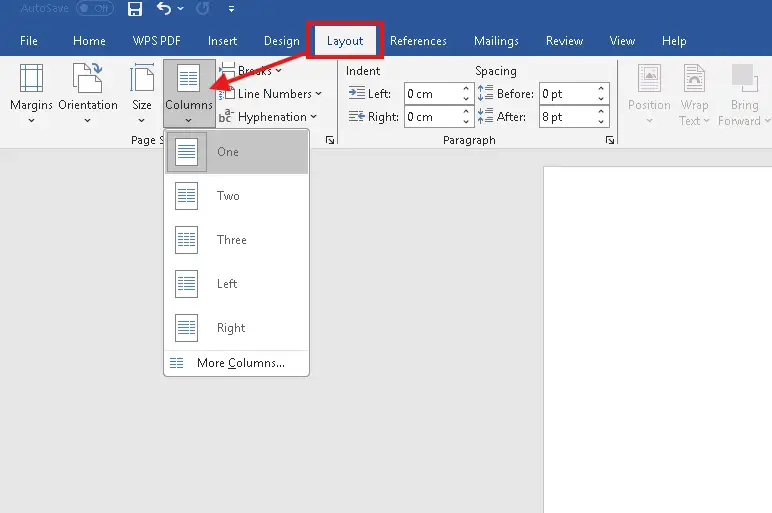Decrease the Indent Right value

coord(466,122)
